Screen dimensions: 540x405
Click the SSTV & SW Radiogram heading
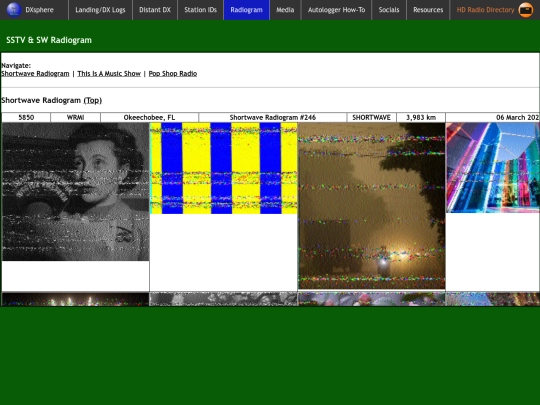tap(49, 40)
